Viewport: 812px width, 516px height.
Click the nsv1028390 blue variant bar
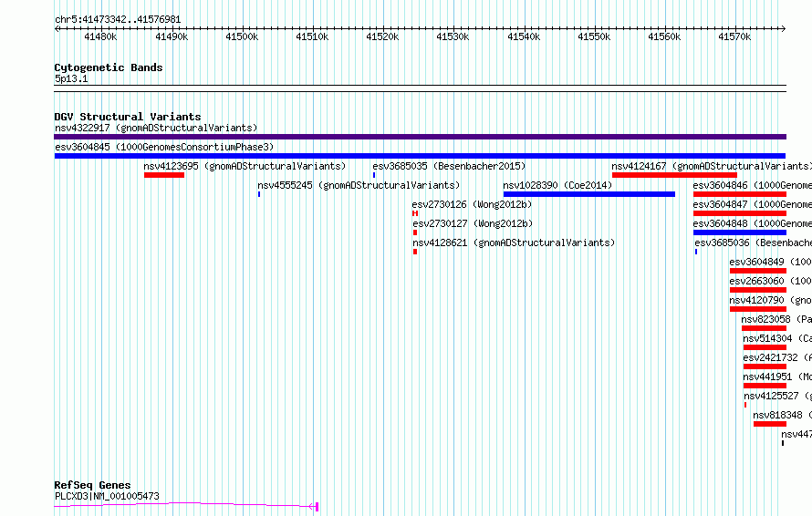pyautogui.click(x=589, y=194)
